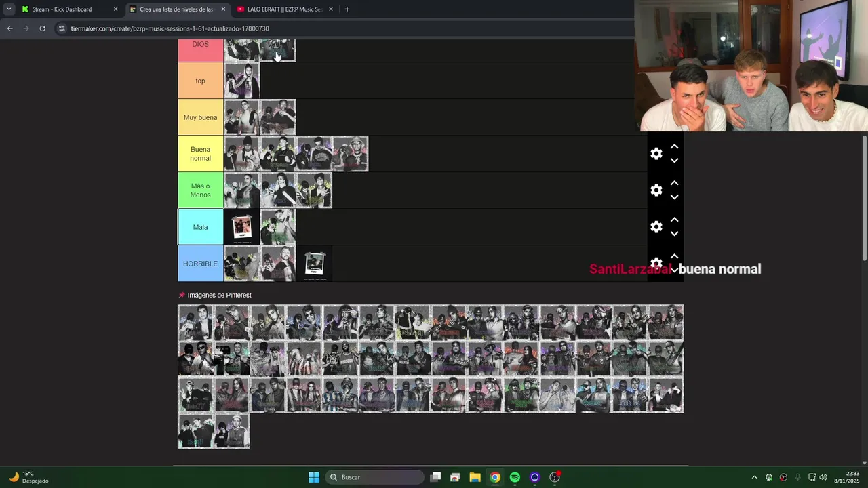The image size is (868, 488).
Task: Pick the second image in Muy buena tier
Action: point(278,117)
